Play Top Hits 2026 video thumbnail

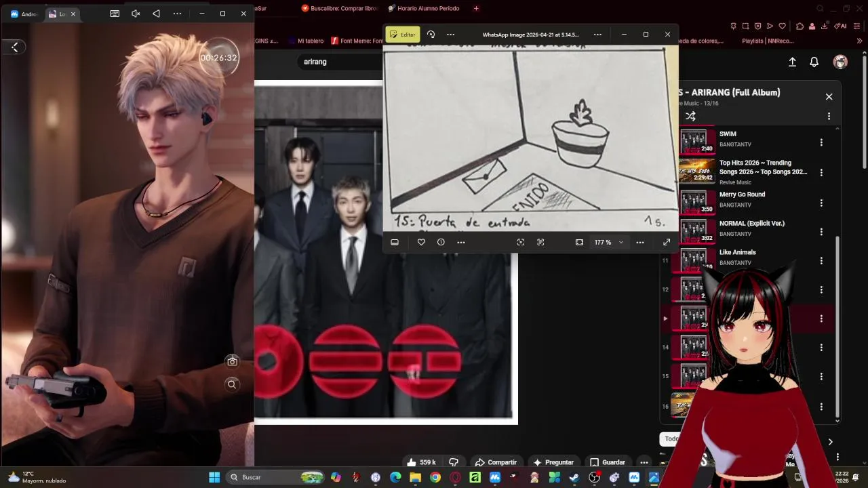point(696,171)
